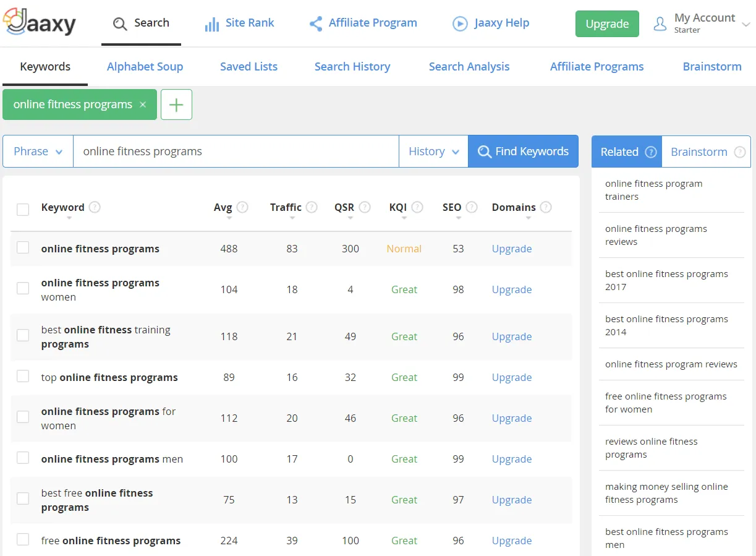Click the keyword search input field
The image size is (756, 556).
pyautogui.click(x=236, y=152)
